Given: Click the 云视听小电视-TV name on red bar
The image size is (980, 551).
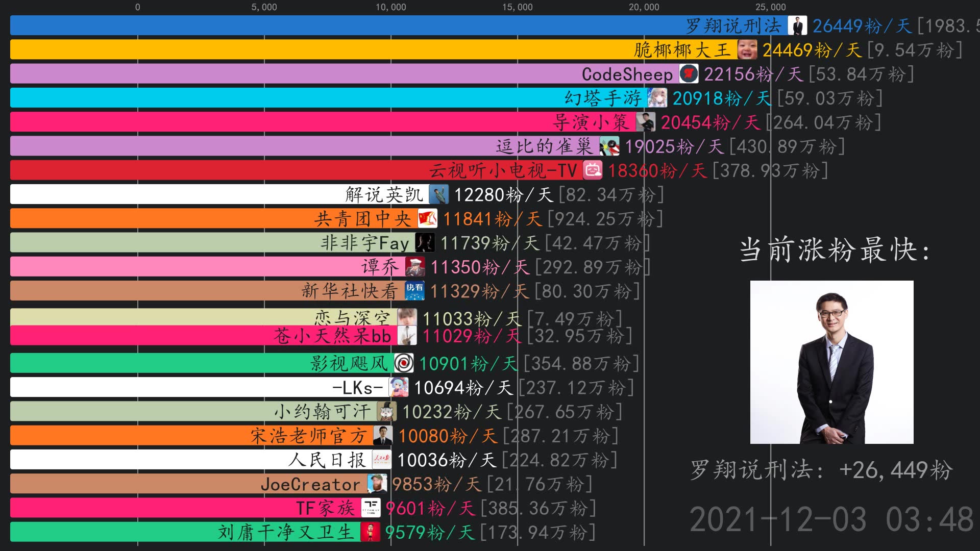Looking at the screenshot, I should (x=503, y=171).
